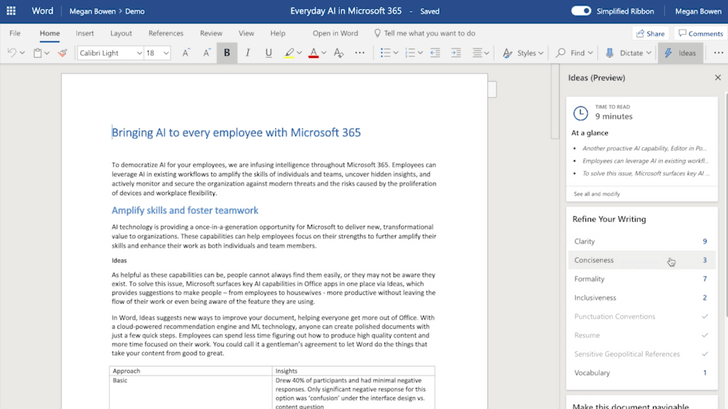
Task: Toggle Bold formatting
Action: 227,53
